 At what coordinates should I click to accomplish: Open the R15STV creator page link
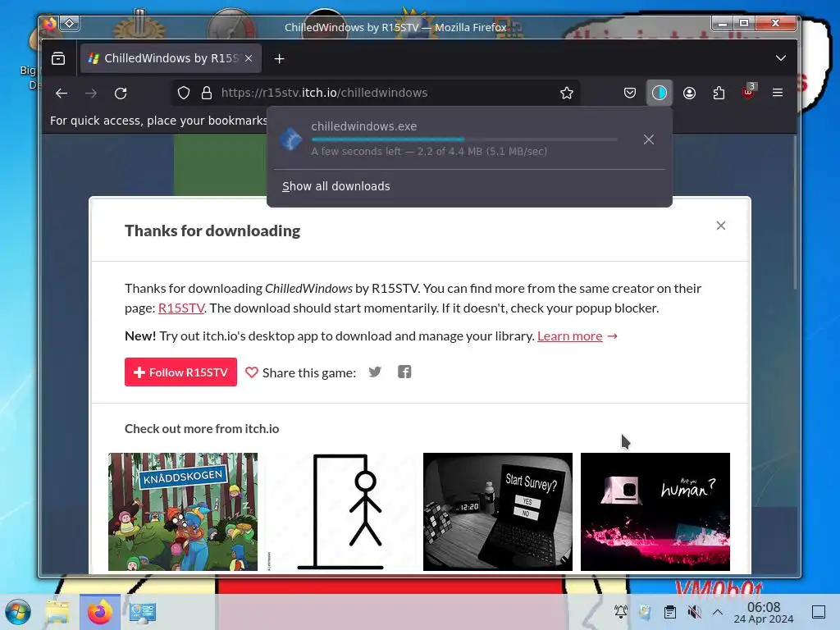click(x=181, y=308)
